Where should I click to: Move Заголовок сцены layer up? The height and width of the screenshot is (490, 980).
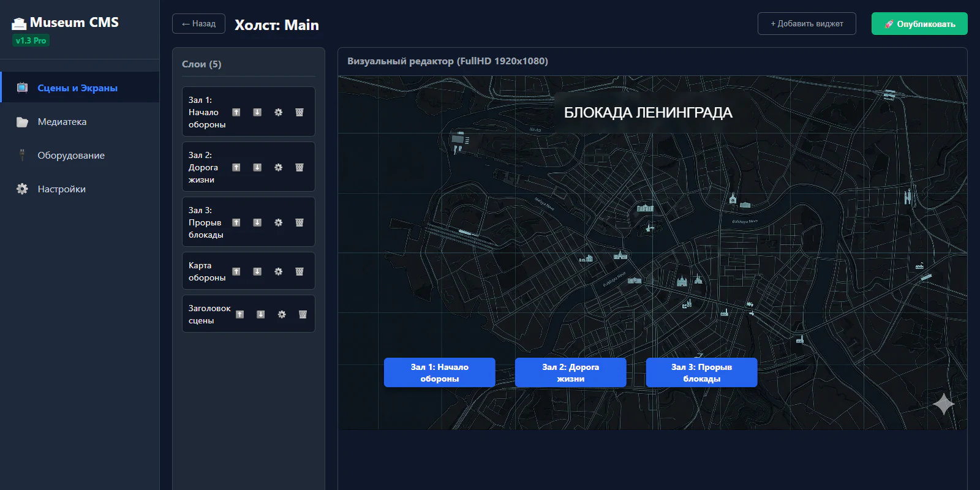tap(240, 314)
